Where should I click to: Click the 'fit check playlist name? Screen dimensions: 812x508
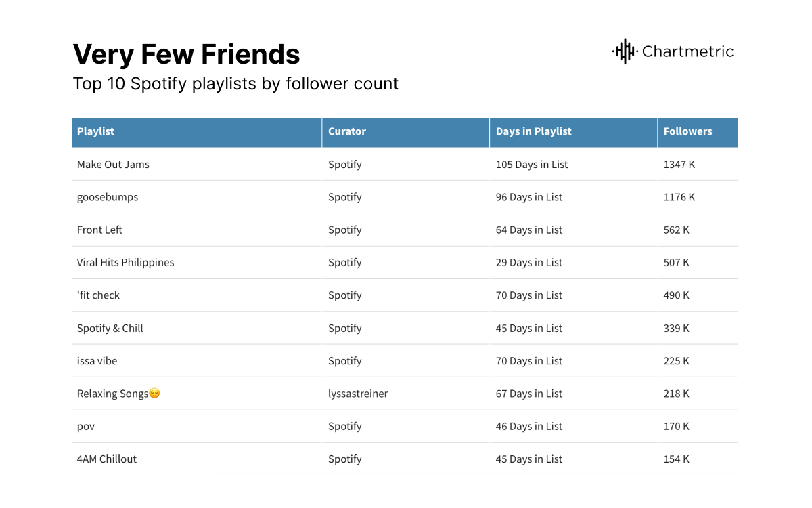click(98, 295)
